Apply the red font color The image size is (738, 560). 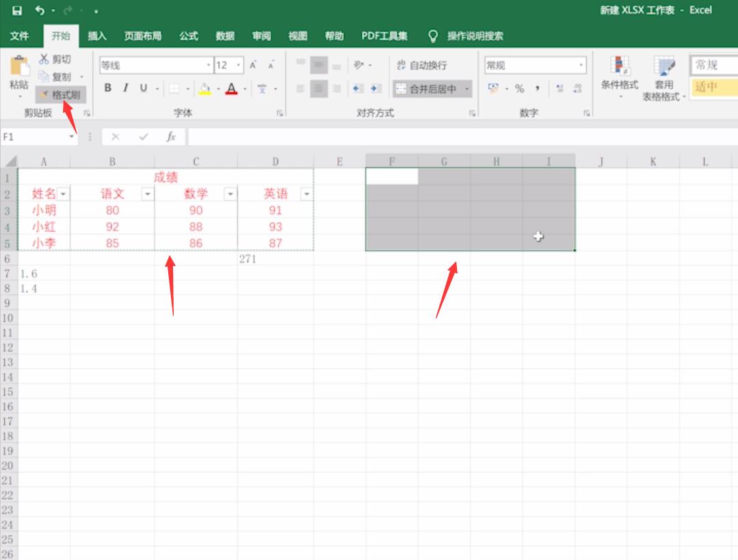click(231, 88)
